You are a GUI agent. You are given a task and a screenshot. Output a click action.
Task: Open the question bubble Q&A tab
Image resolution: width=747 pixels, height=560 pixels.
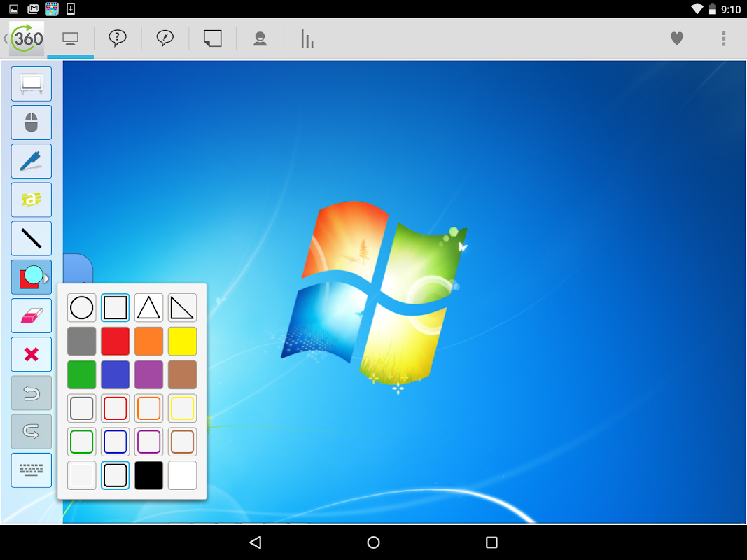(117, 38)
